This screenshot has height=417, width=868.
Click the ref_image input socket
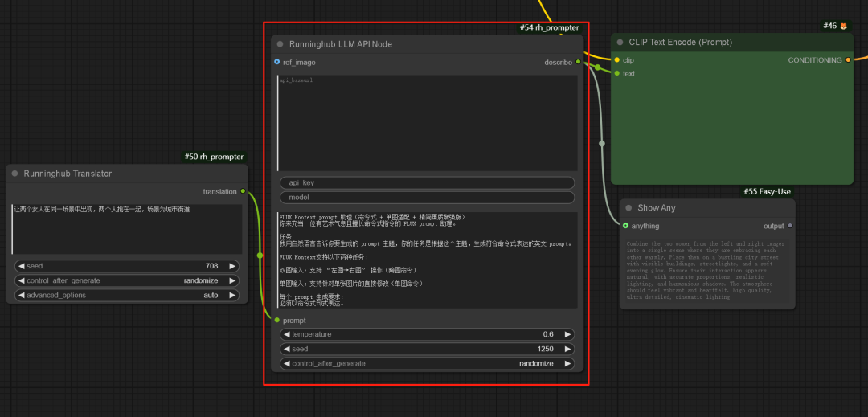[276, 62]
